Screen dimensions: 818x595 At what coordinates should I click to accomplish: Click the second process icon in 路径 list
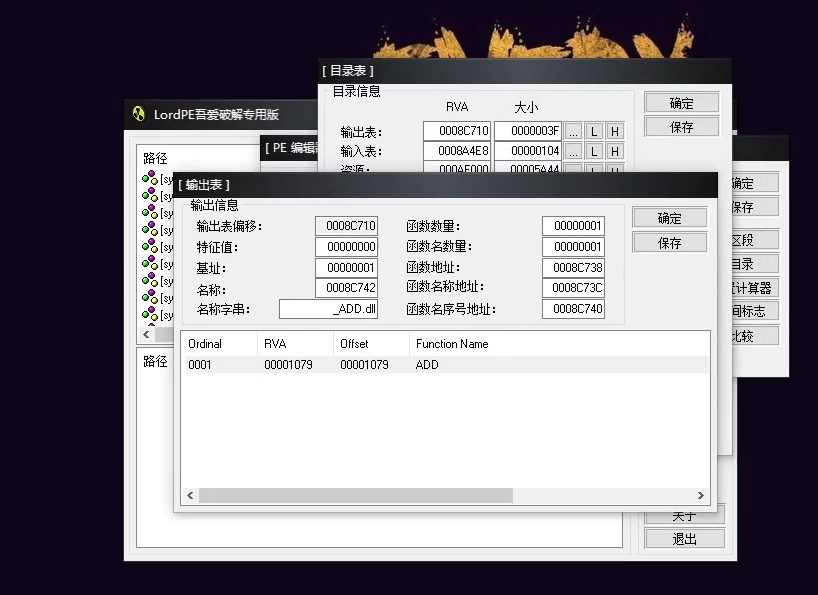(x=150, y=195)
